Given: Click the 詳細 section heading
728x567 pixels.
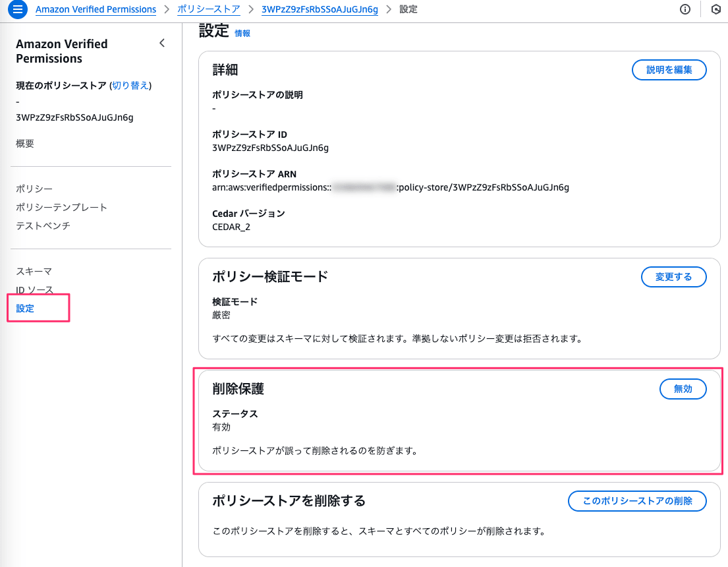Looking at the screenshot, I should tap(225, 70).
